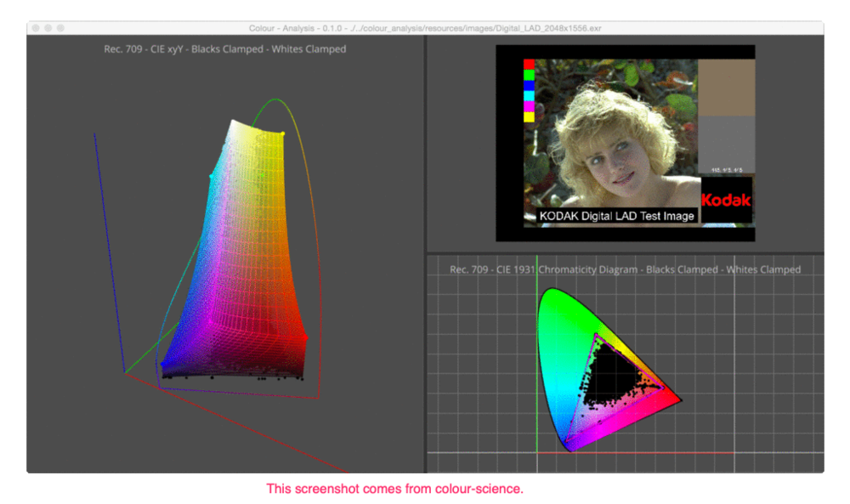Click the magenta color patch in test image

click(529, 106)
